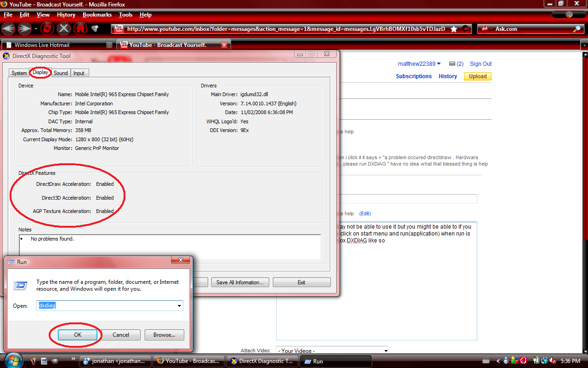
Task: Switch to the System tab in DirectX Diagnostic Tool
Action: coord(19,73)
